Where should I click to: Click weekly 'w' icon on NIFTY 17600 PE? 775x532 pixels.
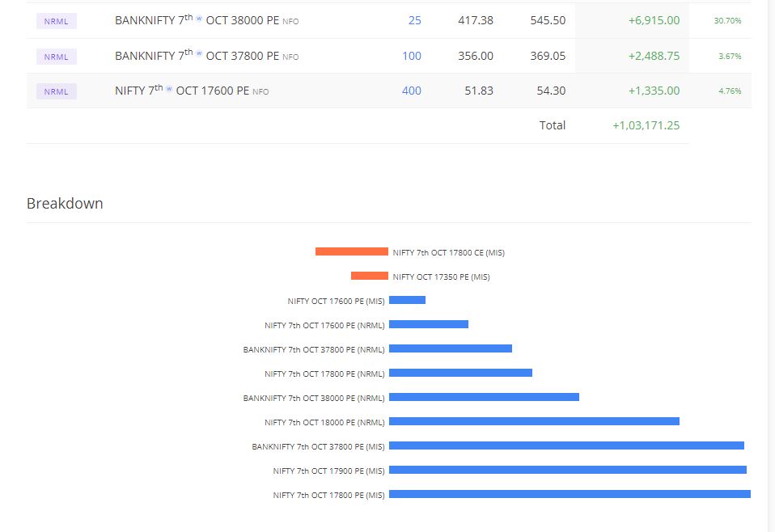169,88
